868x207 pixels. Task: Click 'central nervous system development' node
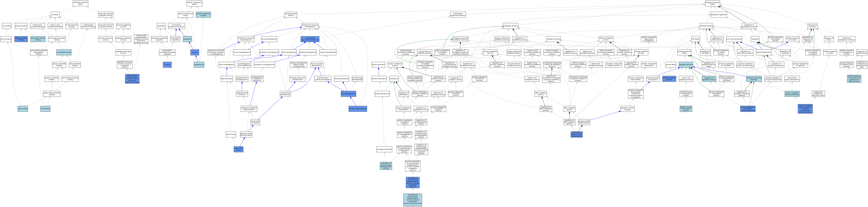click(323, 79)
